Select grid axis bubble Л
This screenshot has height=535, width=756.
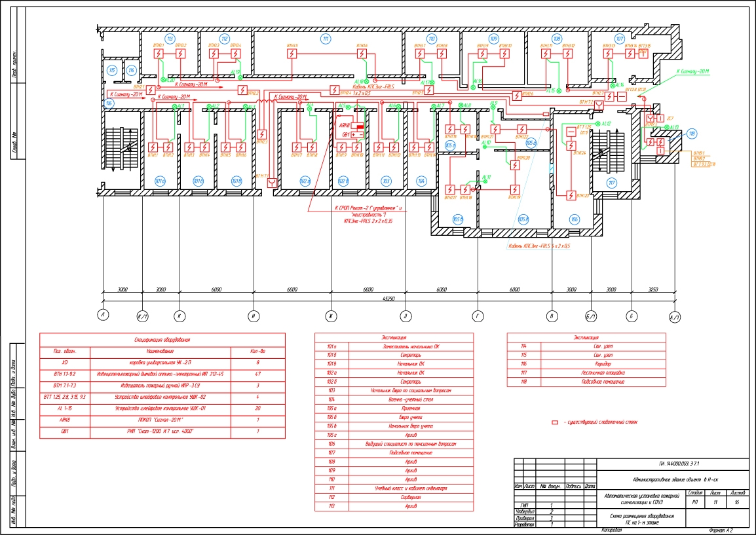(x=103, y=315)
